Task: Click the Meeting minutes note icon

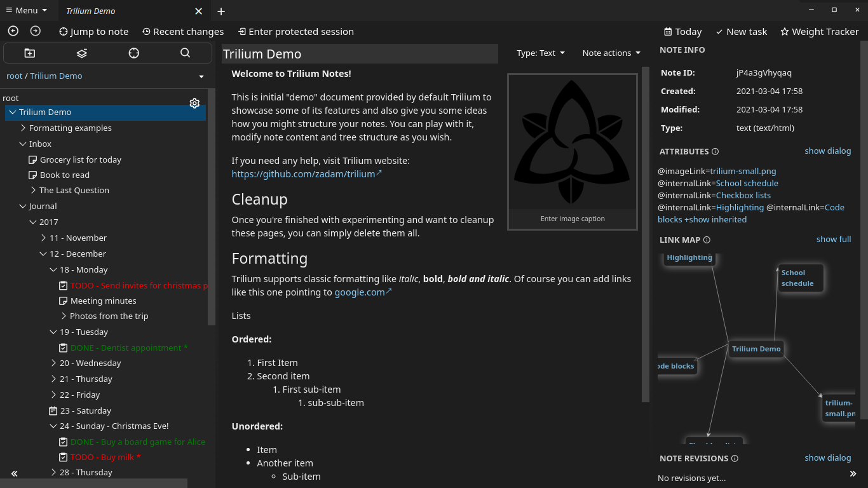Action: tap(63, 301)
